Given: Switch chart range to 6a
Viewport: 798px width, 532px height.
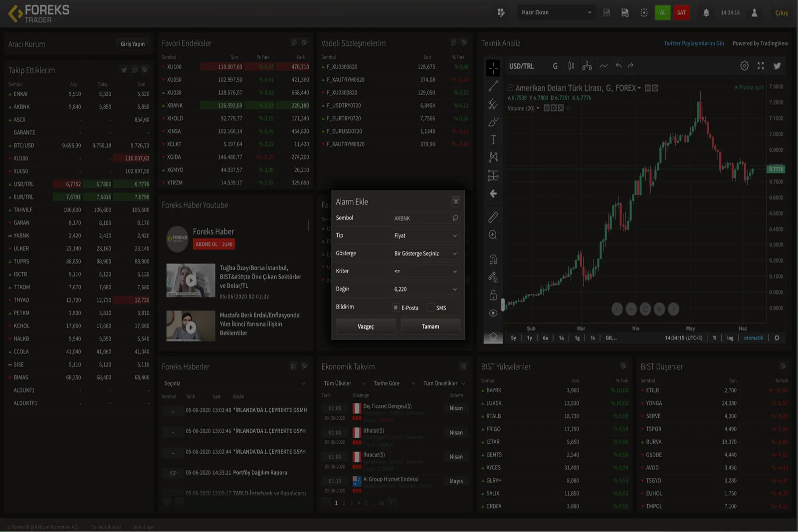Looking at the screenshot, I should coord(545,338).
